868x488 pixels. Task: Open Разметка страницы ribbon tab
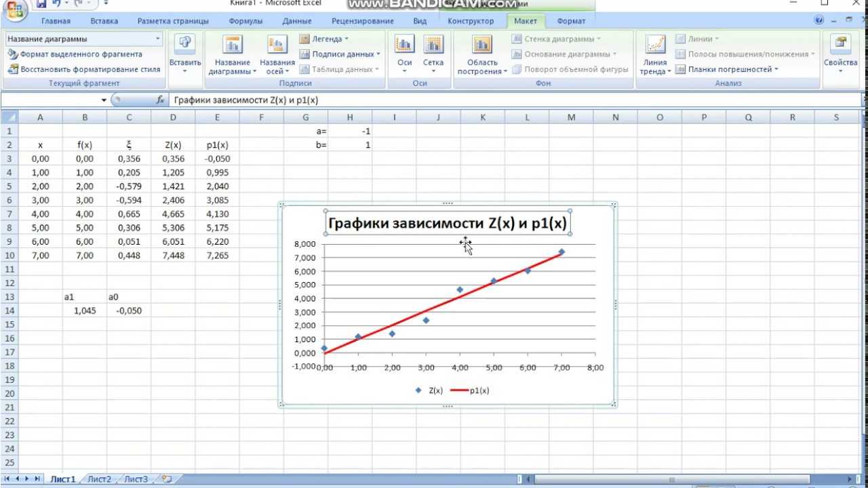[173, 21]
